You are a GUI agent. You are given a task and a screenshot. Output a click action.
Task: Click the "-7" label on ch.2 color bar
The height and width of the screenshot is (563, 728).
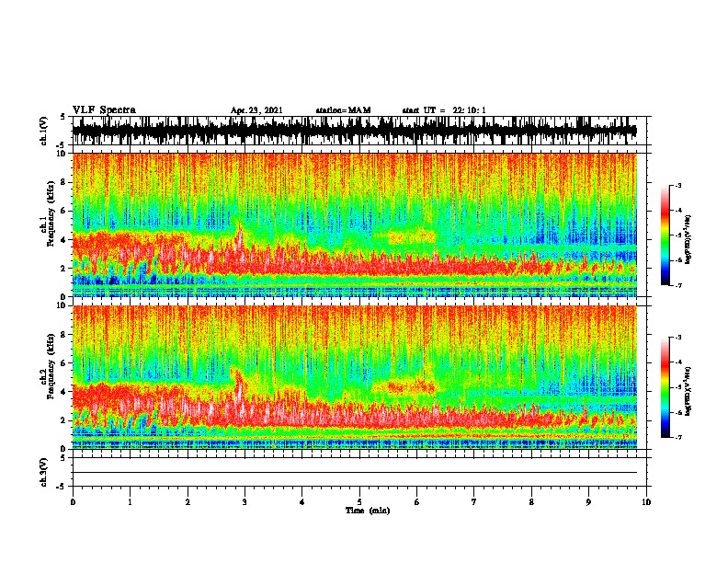pyautogui.click(x=677, y=437)
